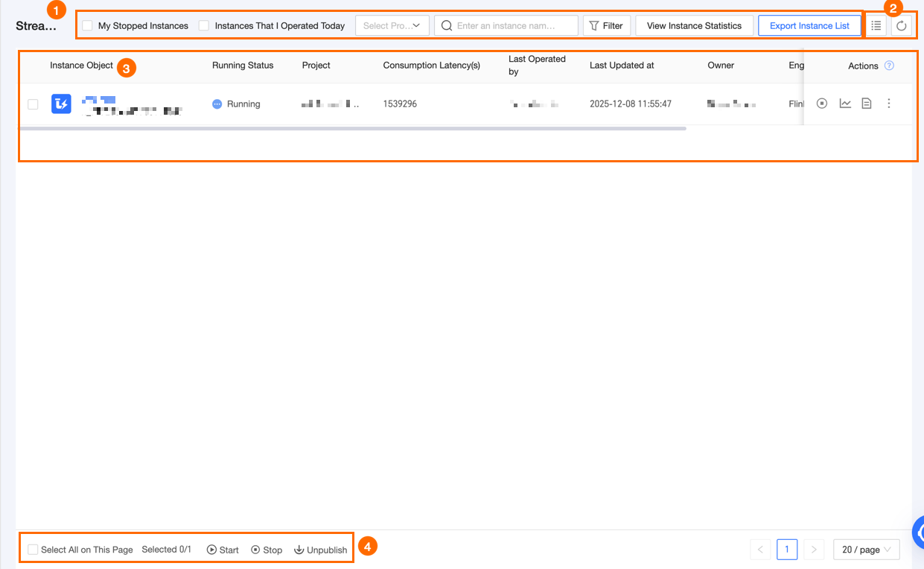The height and width of the screenshot is (569, 924).
Task: Click the Project column header
Action: click(316, 66)
